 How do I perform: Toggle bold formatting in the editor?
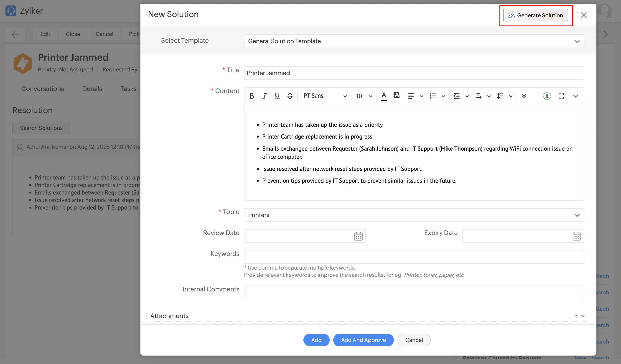252,96
